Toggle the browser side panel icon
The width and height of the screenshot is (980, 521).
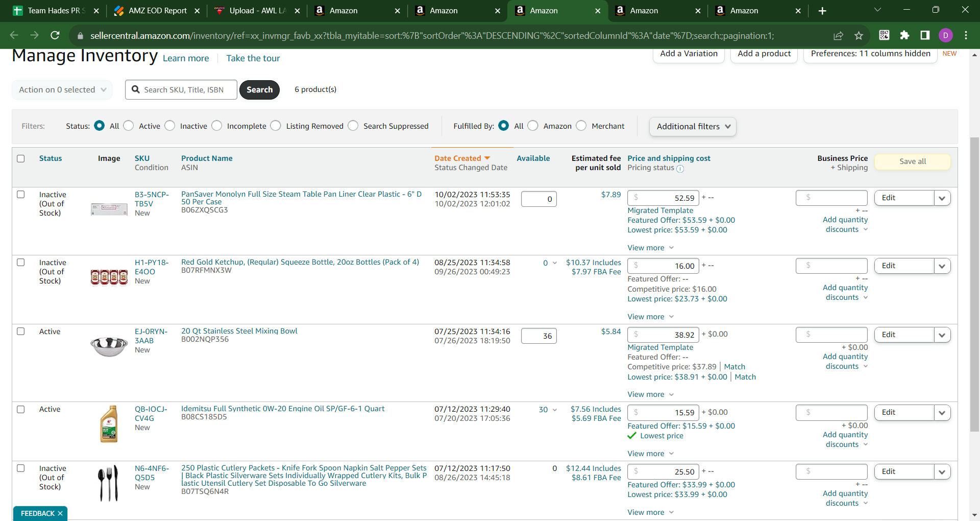[925, 35]
